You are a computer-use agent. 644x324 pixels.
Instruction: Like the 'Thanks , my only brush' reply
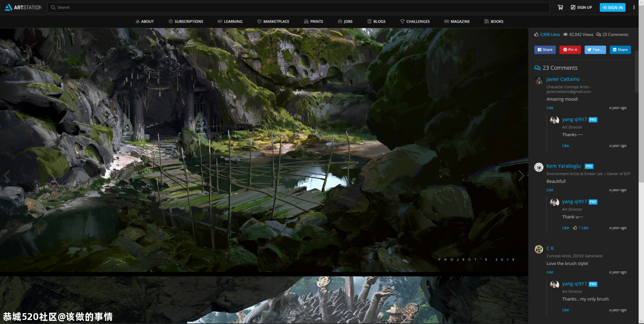click(x=566, y=310)
